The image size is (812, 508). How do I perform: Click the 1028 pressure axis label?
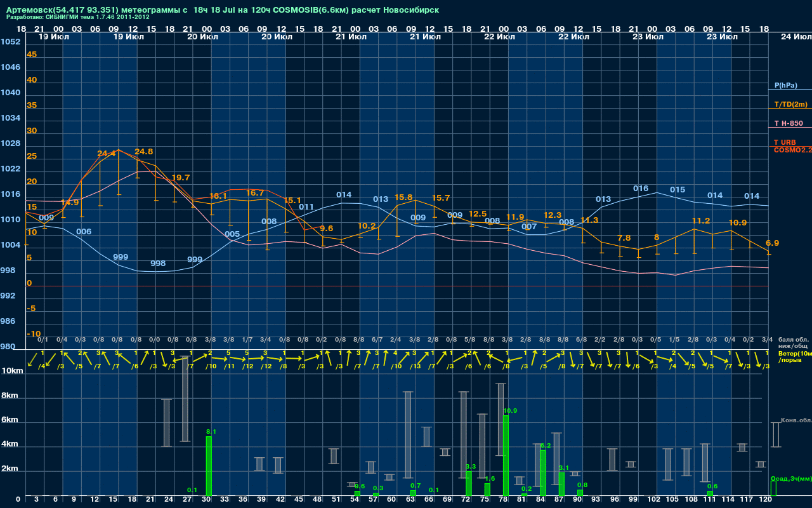(x=11, y=144)
